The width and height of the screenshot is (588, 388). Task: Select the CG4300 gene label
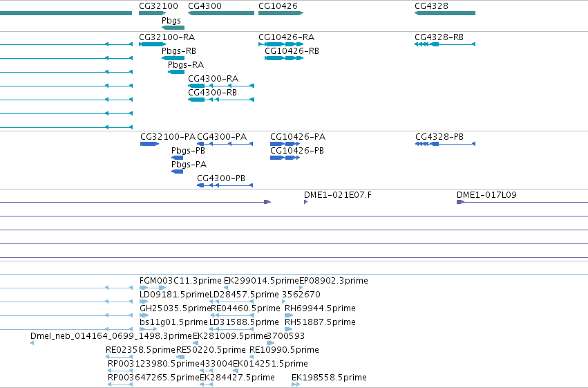(205, 6)
